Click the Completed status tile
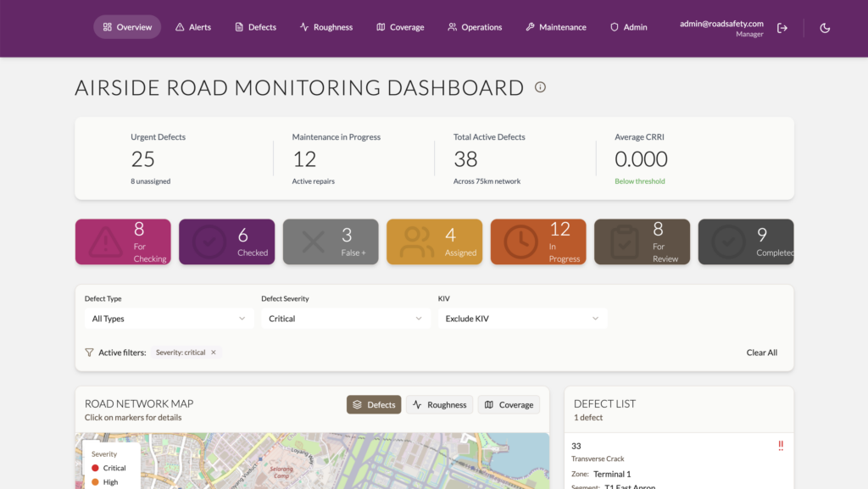The image size is (868, 489). (x=746, y=242)
